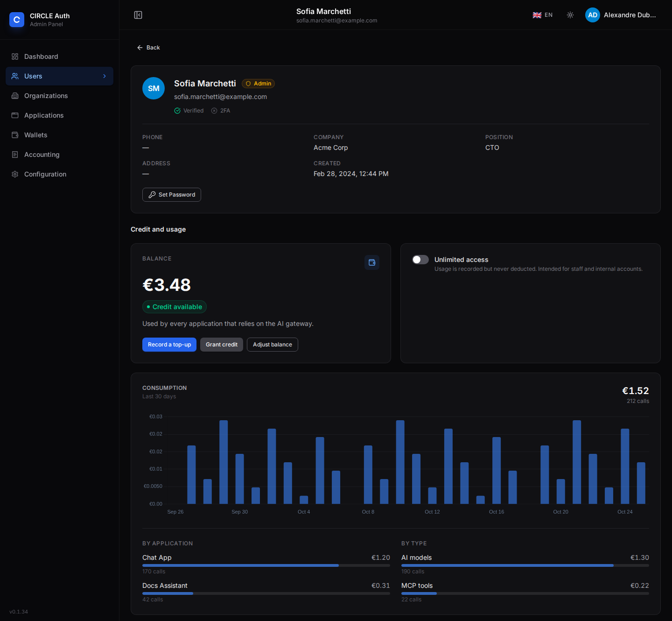Expand the Users chevron arrow
The width and height of the screenshot is (672, 621).
105,76
